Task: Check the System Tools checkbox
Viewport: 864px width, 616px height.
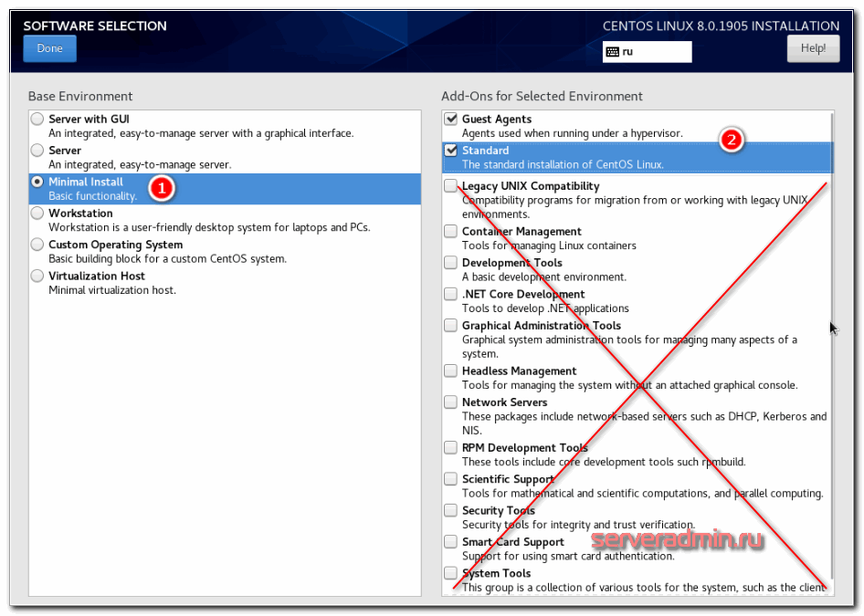Action: pyautogui.click(x=451, y=573)
